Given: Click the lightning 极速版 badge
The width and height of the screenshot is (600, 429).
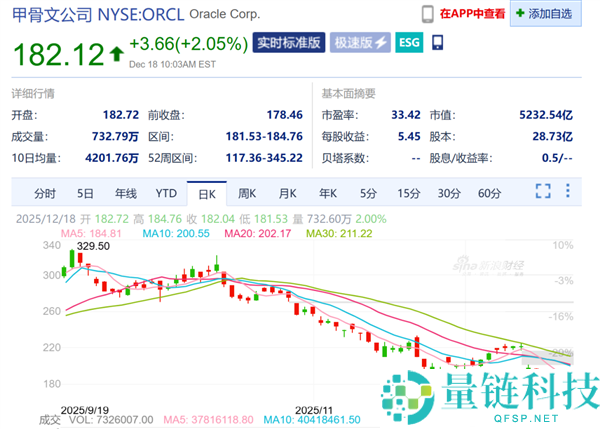Looking at the screenshot, I should coord(360,42).
